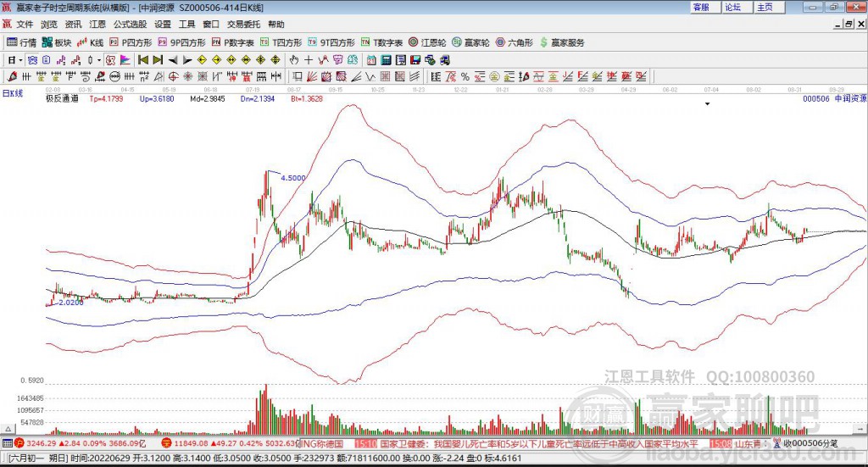Image resolution: width=868 pixels, height=467 pixels.
Task: Select the red fan lines tool
Action: (x=311, y=76)
